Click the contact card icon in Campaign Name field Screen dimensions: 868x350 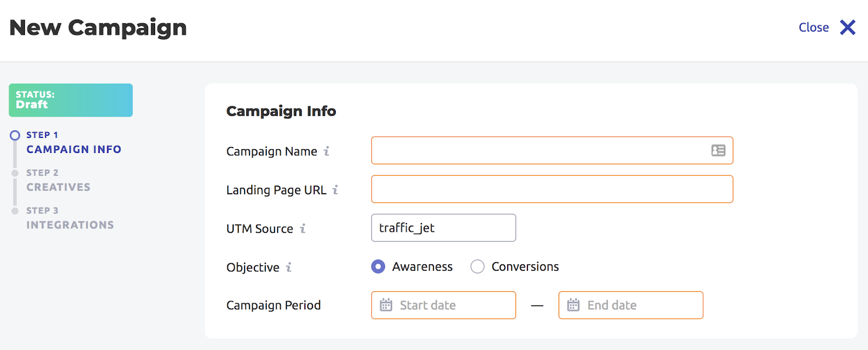coord(718,150)
